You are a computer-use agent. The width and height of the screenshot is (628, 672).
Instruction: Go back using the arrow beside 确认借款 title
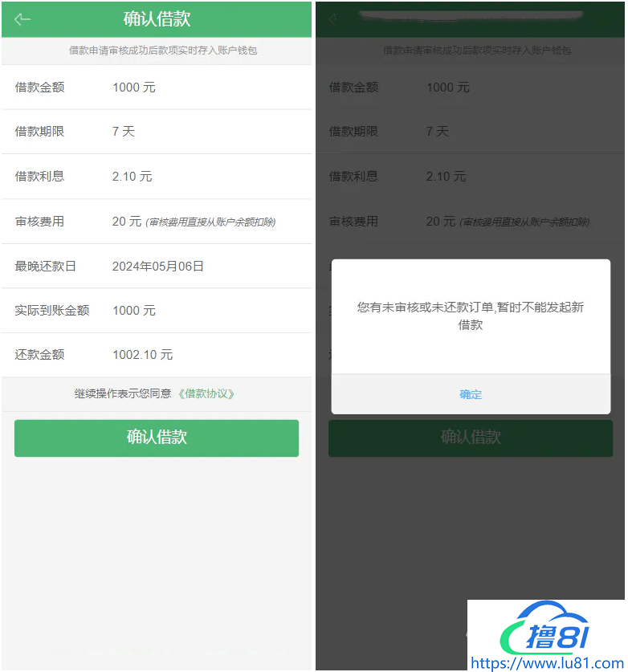(22, 19)
